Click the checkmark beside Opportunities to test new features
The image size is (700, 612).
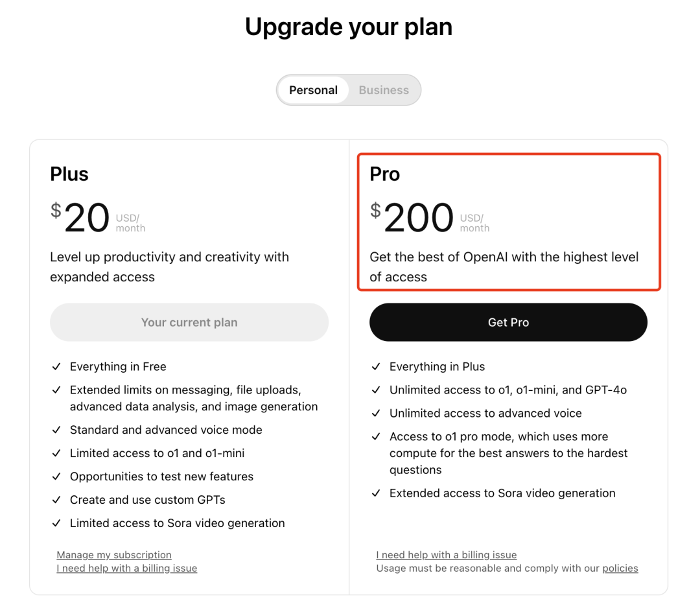tap(56, 477)
